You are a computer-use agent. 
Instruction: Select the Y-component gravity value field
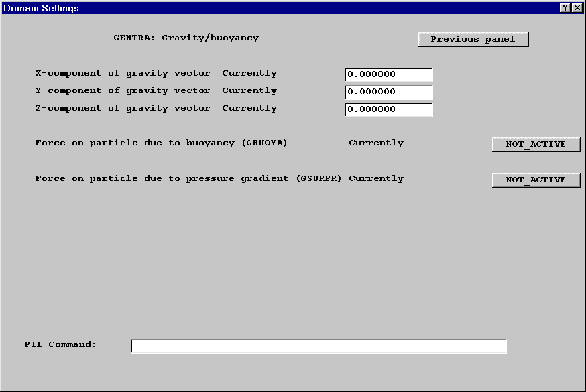pos(388,92)
